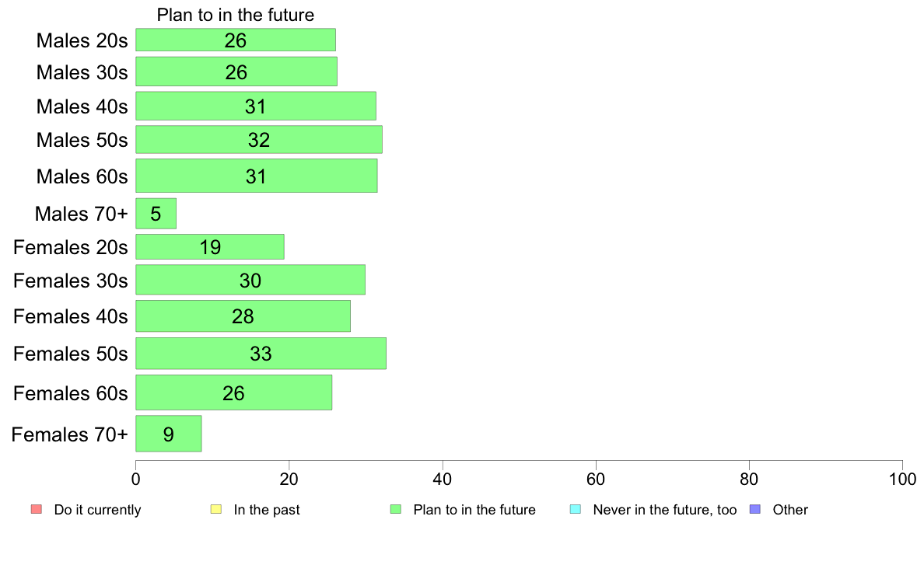Screen dimensions: 924x572
Task: Click the chart title Plan to in the future
Action: click(x=236, y=15)
